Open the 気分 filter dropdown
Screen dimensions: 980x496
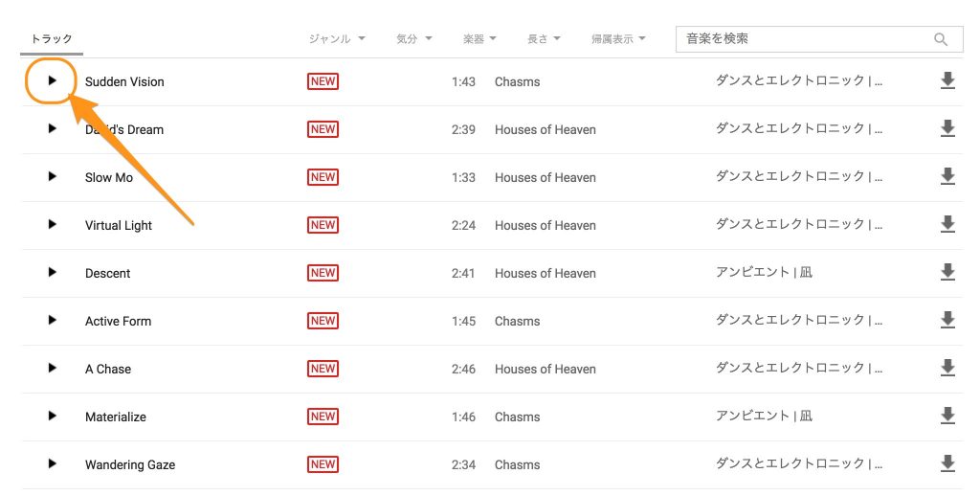tap(413, 39)
